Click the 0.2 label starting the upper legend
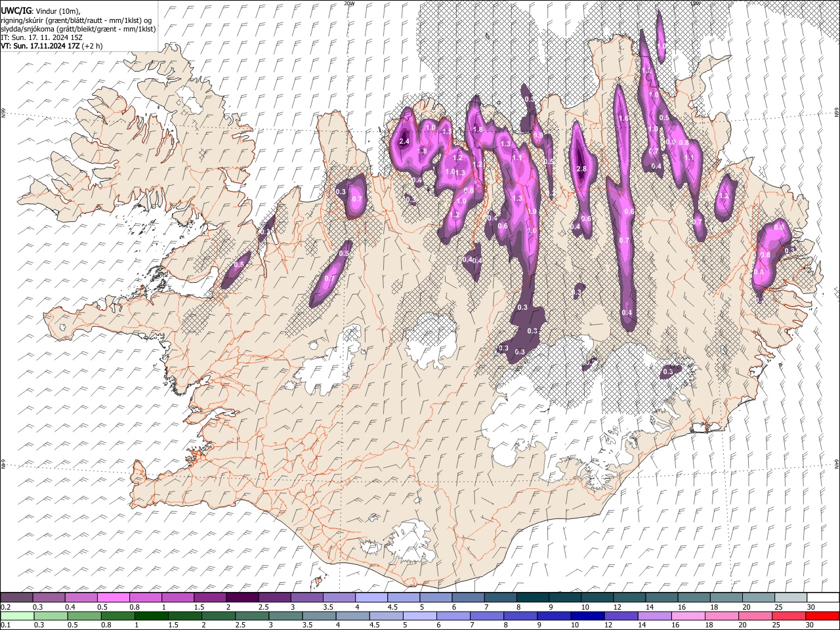 [5, 607]
